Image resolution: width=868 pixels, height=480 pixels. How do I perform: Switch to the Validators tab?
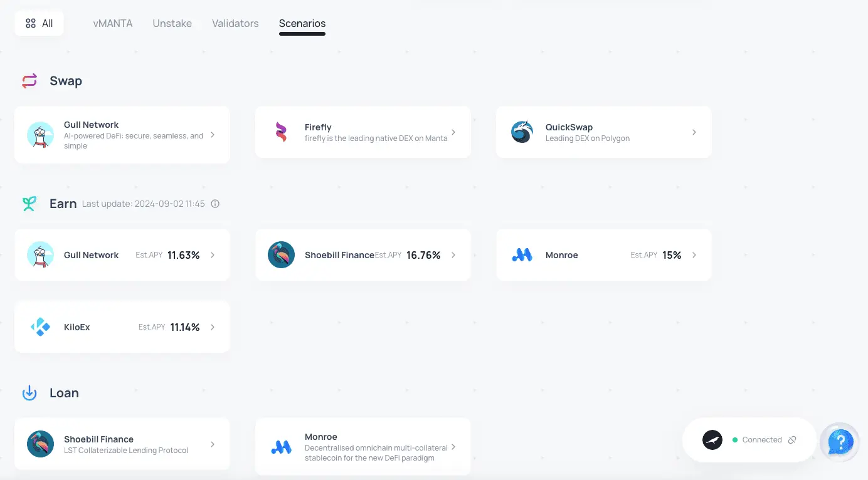[235, 23]
